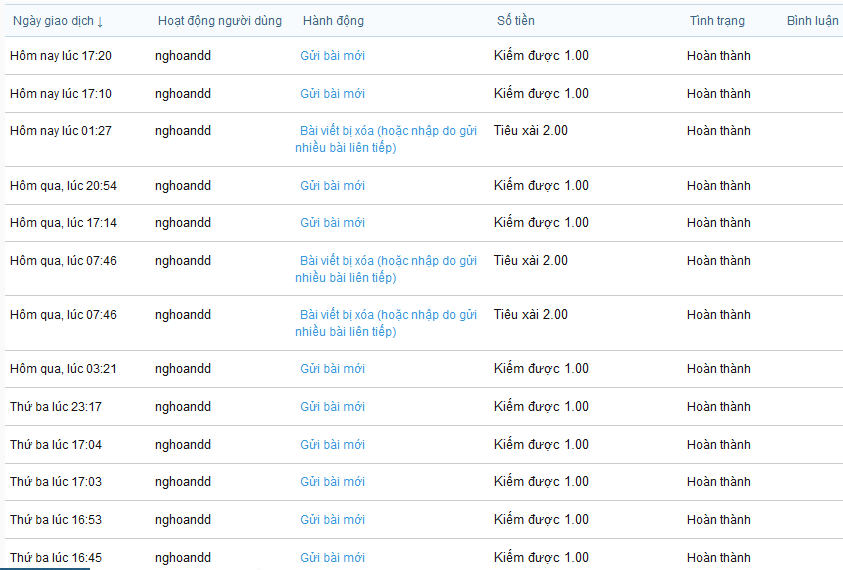Open Gửi bài mới link from Thứ ba 16:45
This screenshot has height=570, width=843.
(x=332, y=558)
